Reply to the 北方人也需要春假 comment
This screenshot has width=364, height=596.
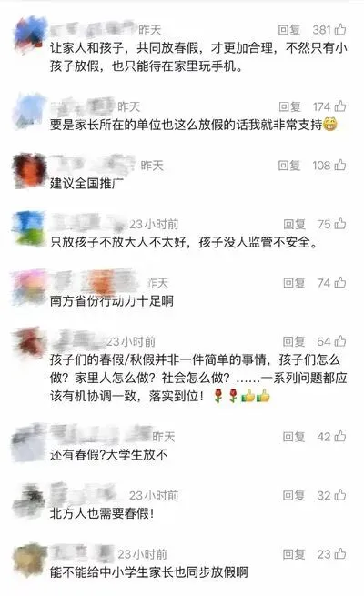pyautogui.click(x=294, y=495)
